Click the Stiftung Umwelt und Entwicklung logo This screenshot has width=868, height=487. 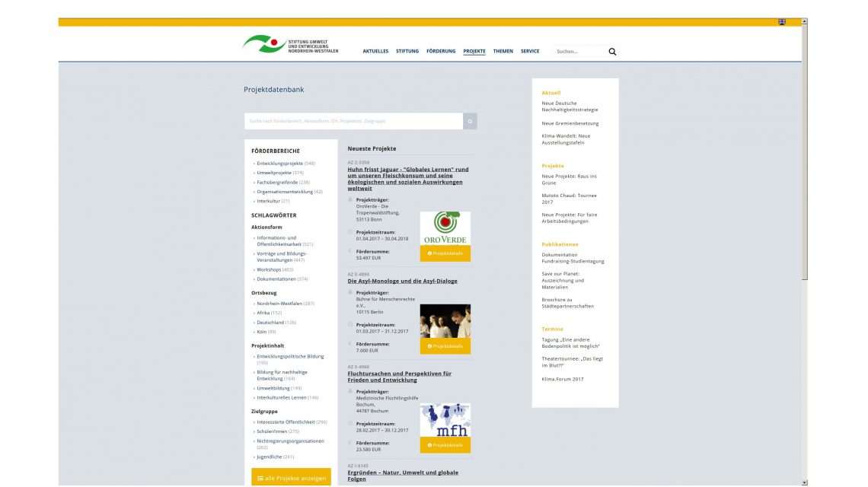pyautogui.click(x=291, y=44)
